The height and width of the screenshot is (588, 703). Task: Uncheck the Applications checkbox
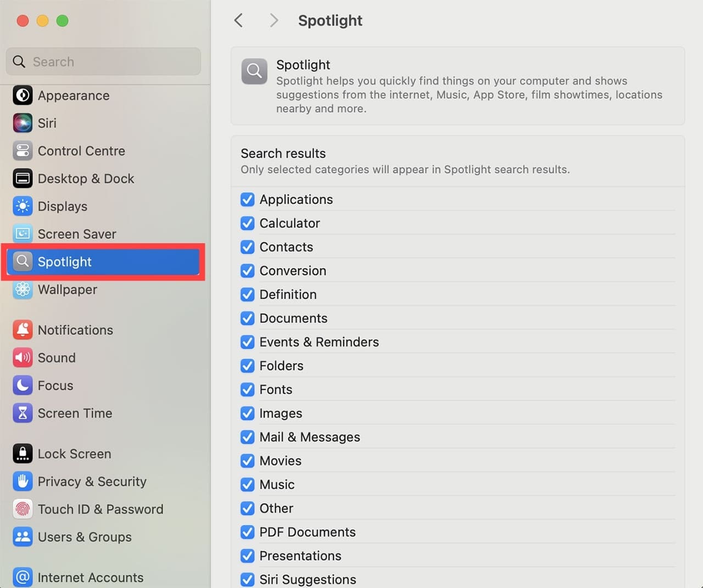click(x=248, y=199)
